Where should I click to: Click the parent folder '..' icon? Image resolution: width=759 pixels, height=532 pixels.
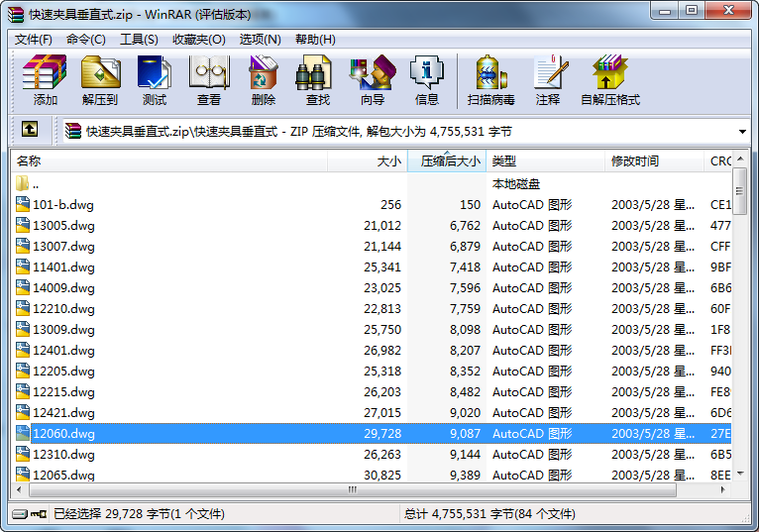22,183
